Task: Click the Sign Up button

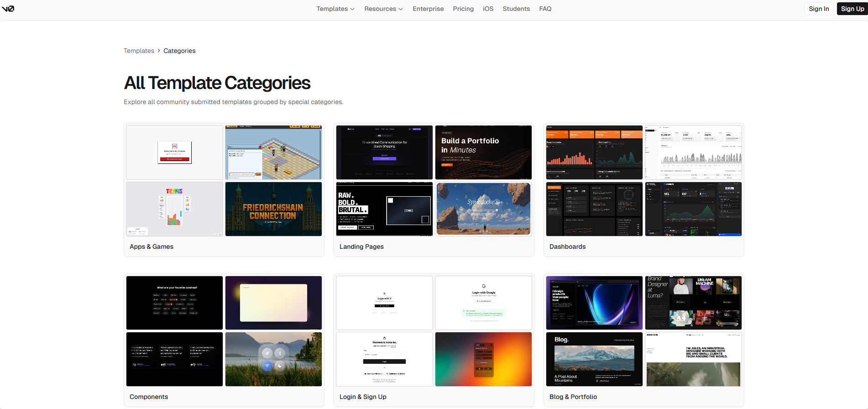Action: [852, 9]
